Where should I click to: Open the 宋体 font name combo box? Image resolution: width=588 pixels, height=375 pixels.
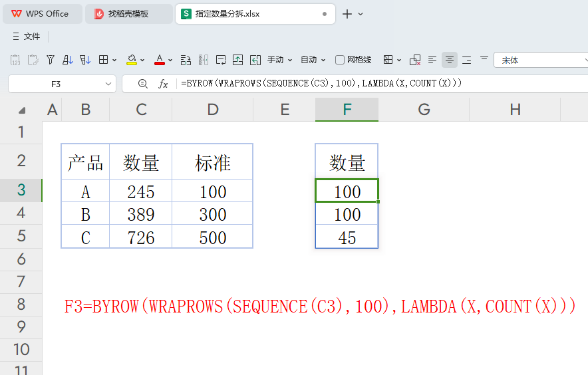coord(541,60)
